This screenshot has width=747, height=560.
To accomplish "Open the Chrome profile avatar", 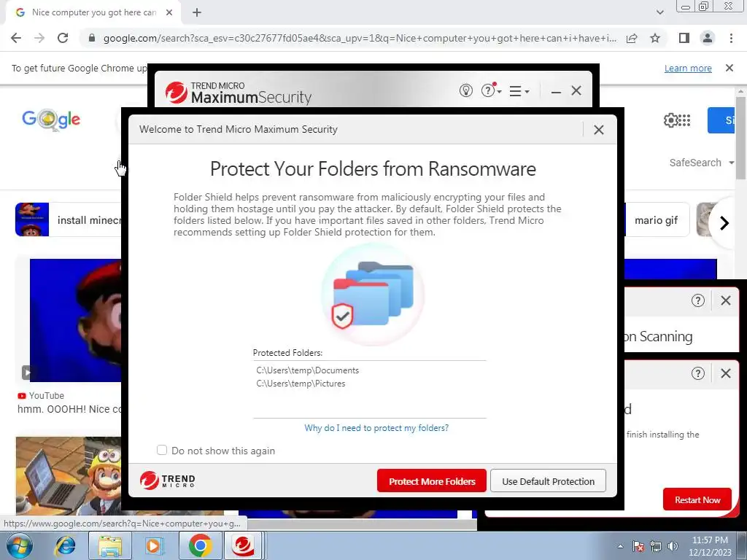I will (708, 38).
